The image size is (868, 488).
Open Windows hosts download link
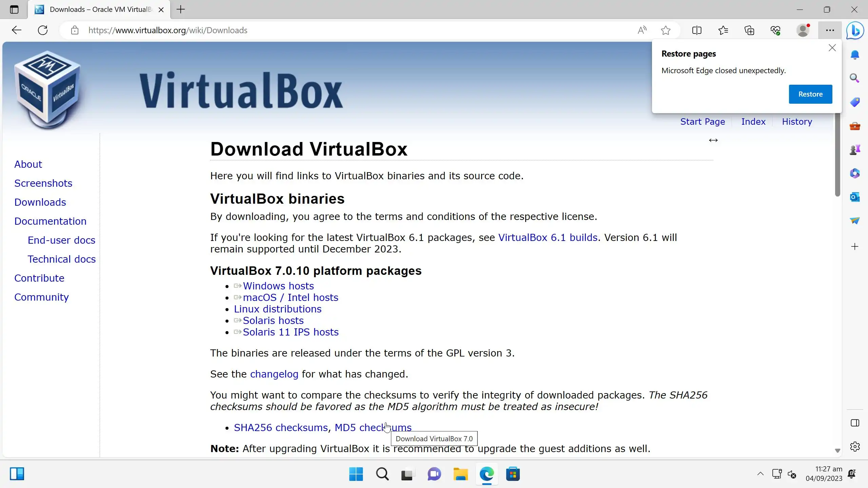click(x=278, y=286)
